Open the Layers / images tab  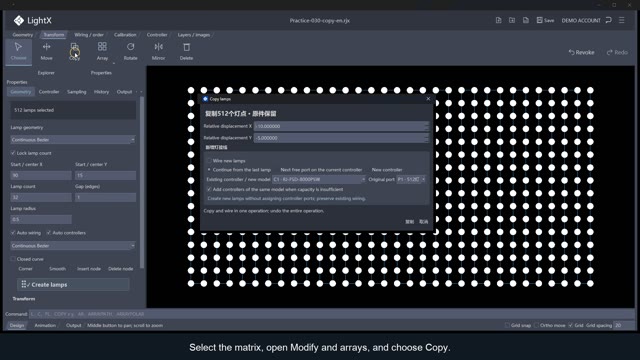(x=194, y=35)
